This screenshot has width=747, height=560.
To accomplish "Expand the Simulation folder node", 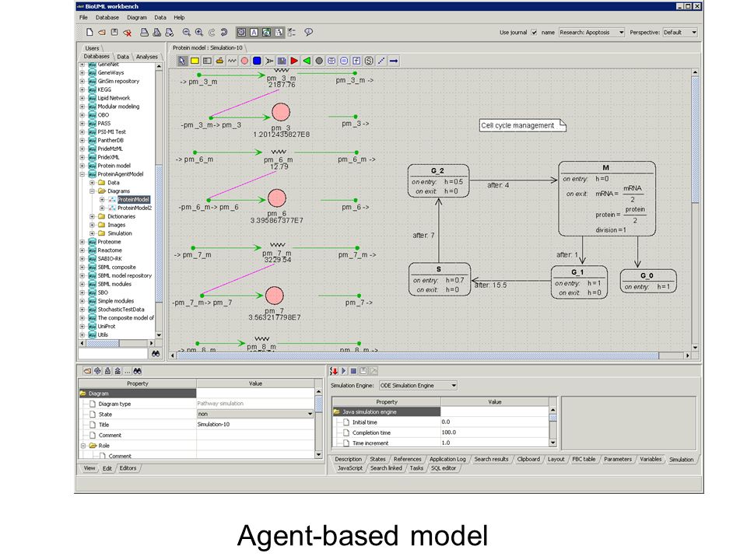I will (x=92, y=233).
